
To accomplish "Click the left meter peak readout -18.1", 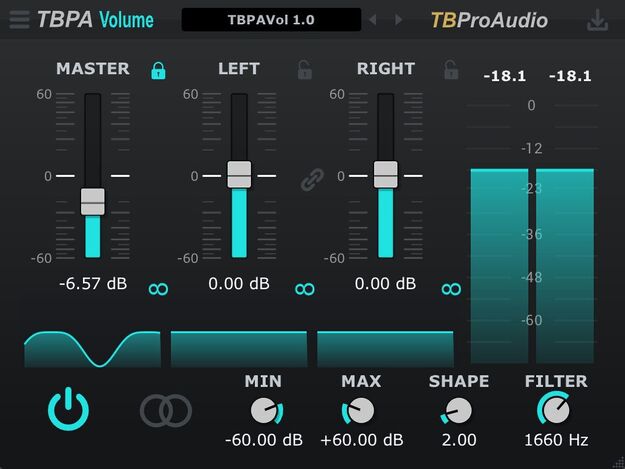I will pos(505,76).
